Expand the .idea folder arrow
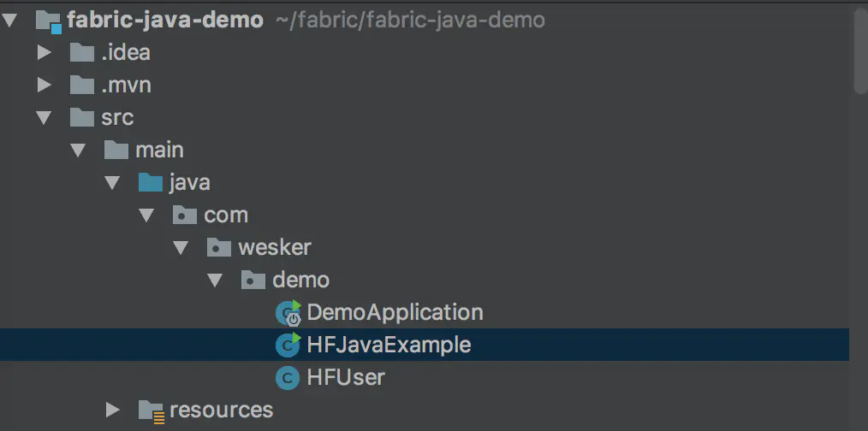Viewport: 868px width, 431px height. pyautogui.click(x=44, y=53)
